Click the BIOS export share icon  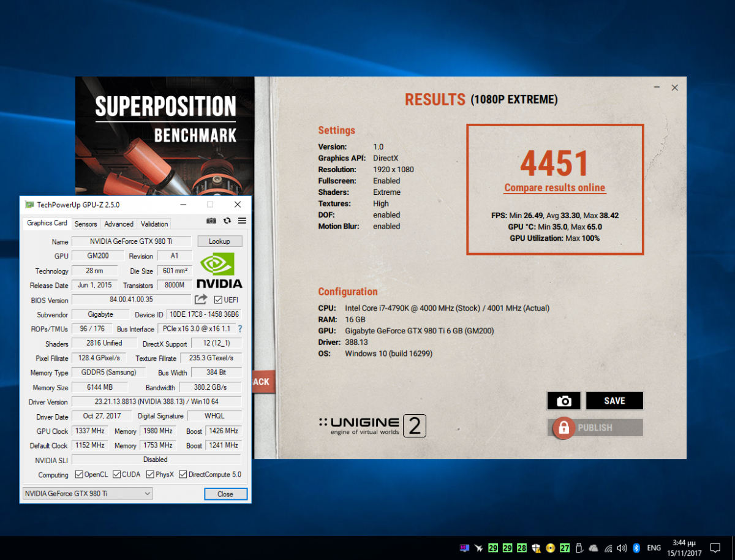(x=201, y=300)
